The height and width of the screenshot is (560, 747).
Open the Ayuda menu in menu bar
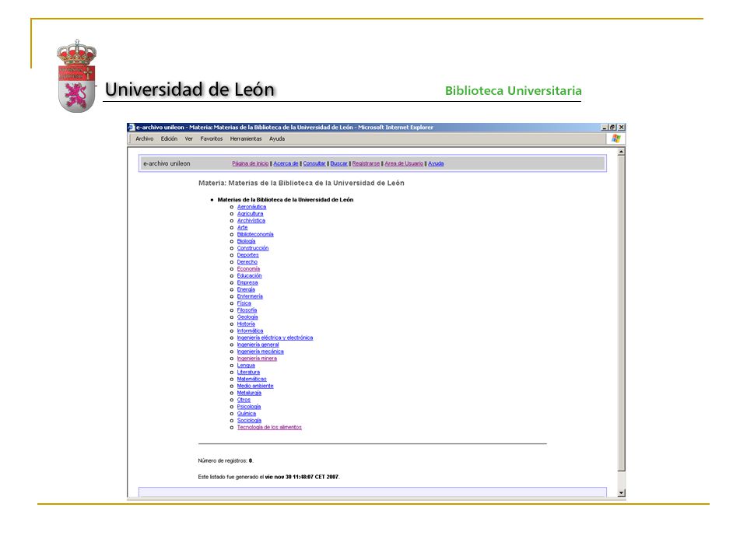point(277,139)
